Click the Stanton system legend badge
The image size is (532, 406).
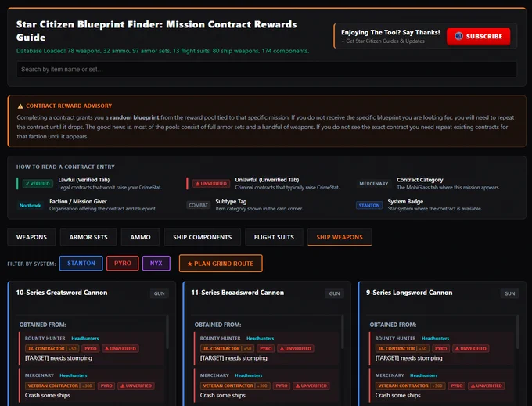(x=369, y=205)
